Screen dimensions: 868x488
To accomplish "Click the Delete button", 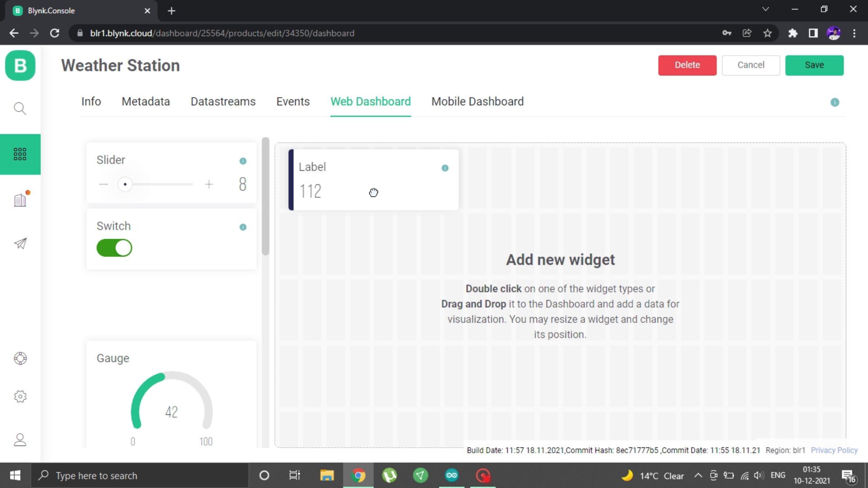I will click(x=687, y=65).
